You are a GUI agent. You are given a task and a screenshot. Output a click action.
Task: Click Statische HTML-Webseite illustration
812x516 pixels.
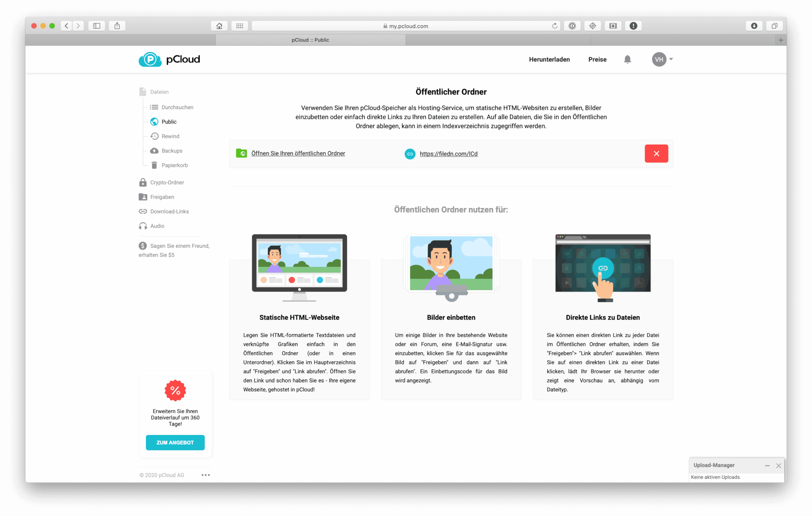coord(299,268)
